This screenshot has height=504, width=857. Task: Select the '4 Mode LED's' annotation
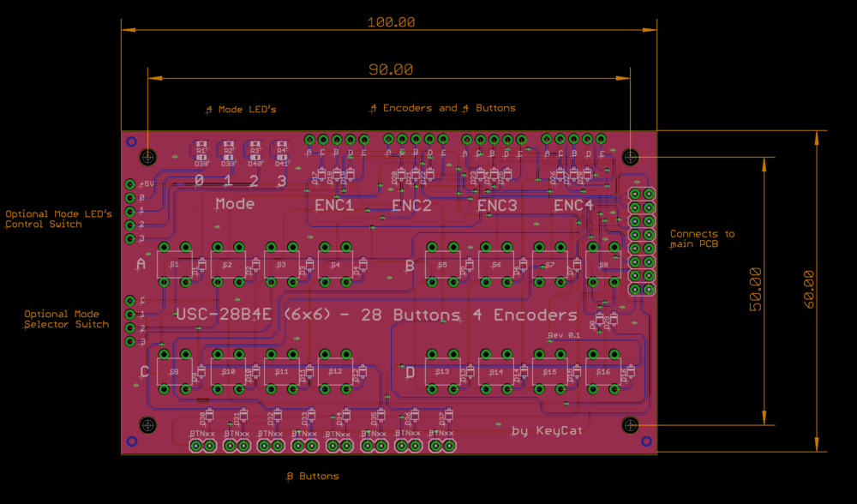(x=241, y=110)
